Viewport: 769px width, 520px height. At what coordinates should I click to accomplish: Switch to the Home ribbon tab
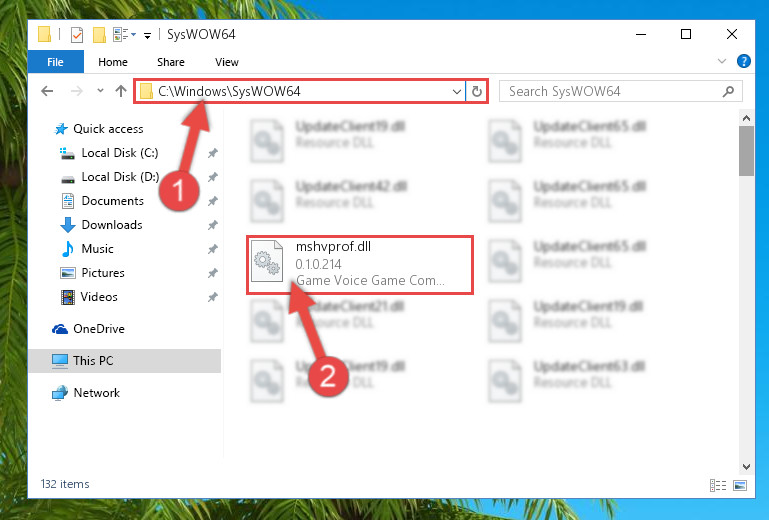point(113,62)
